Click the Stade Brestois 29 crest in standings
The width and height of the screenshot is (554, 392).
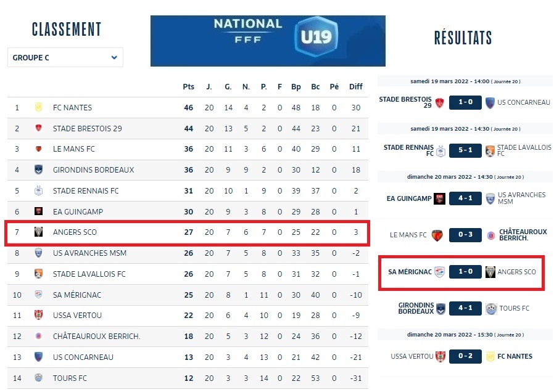tap(38, 128)
